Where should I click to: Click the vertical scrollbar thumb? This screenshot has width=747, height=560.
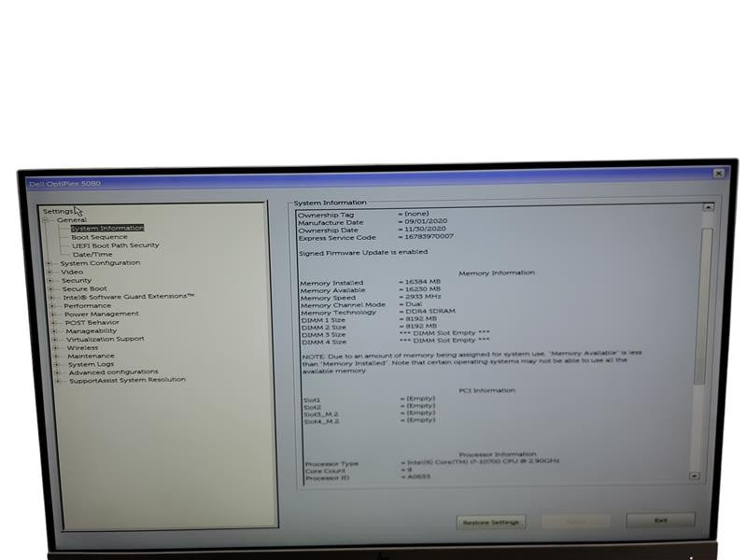(704, 306)
